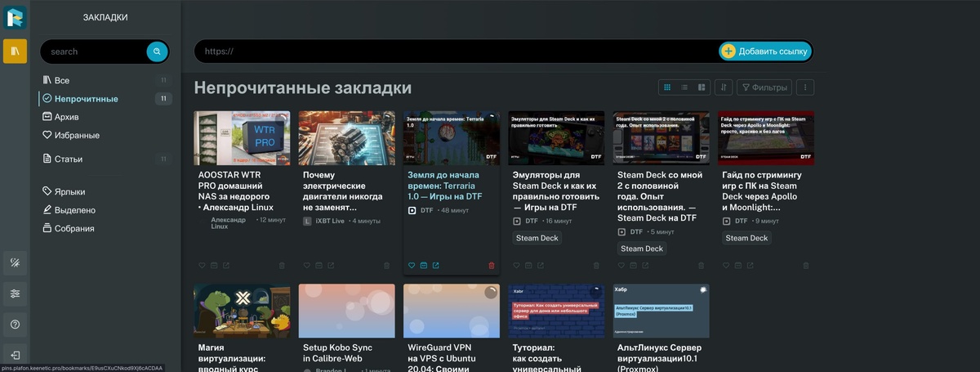980x372 pixels.
Task: Open the magic wand tool in left rail
Action: (x=15, y=262)
